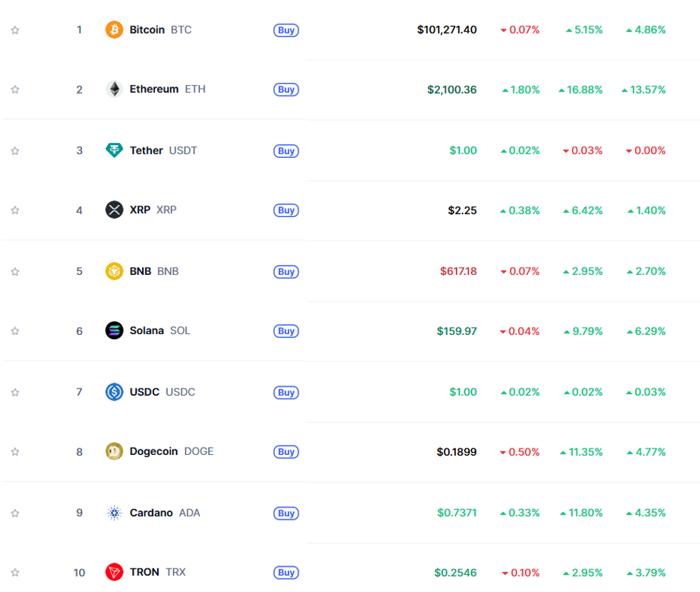This screenshot has width=700, height=592.
Task: Click the Ethereum diamond logo icon
Action: 114,89
